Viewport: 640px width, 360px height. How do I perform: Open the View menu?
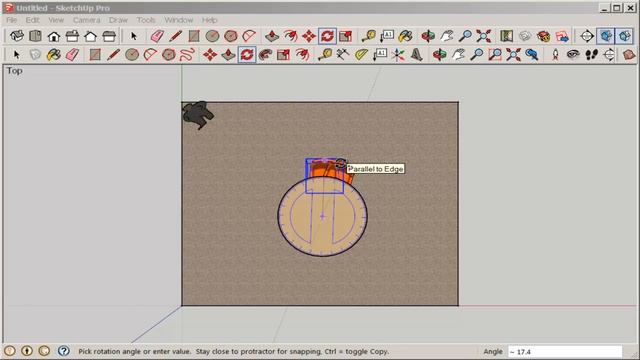pyautogui.click(x=56, y=20)
